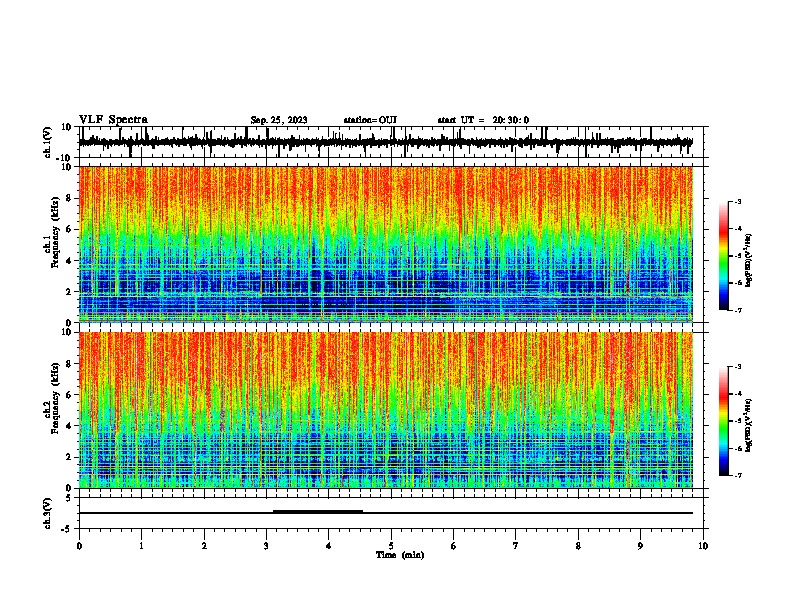Click the ch.1 voltage waveform trace
Image resolution: width=792 pixels, height=612 pixels.
coord(386,142)
